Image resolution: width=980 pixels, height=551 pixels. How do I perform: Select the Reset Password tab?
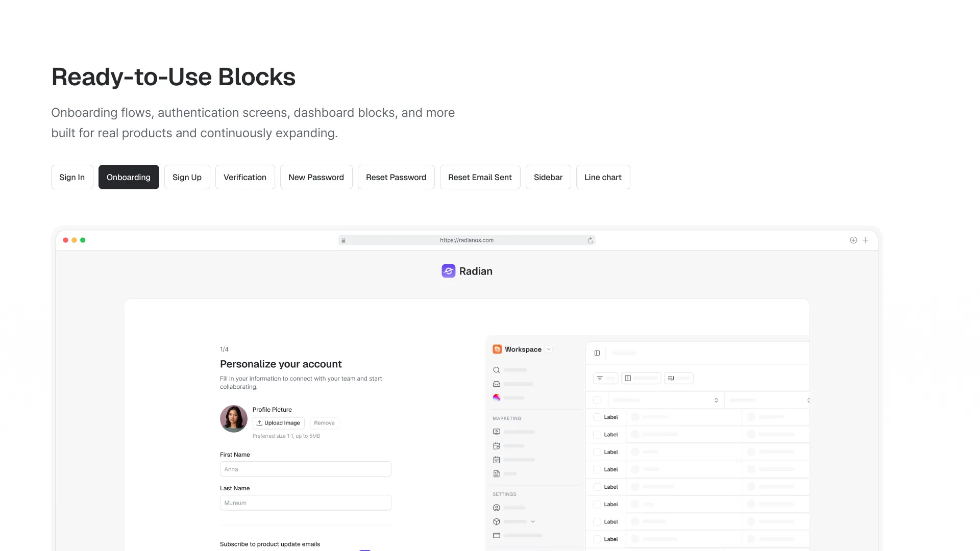tap(396, 177)
